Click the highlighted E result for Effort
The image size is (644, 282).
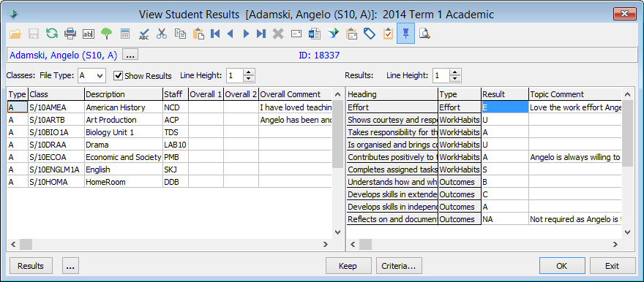tap(505, 107)
